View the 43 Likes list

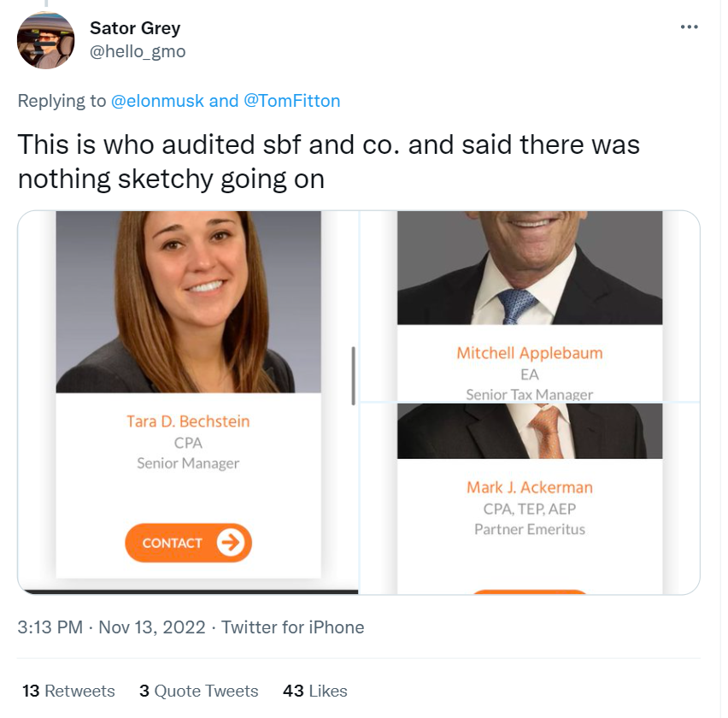coord(314,691)
